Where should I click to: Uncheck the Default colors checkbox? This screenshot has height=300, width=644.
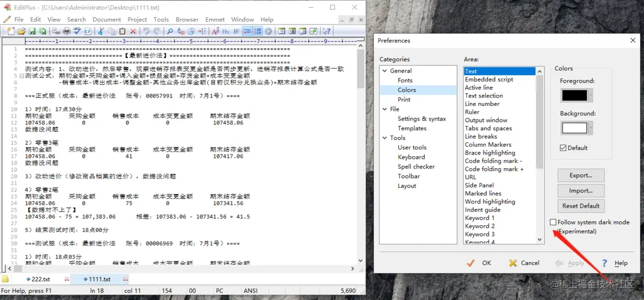pyautogui.click(x=563, y=148)
